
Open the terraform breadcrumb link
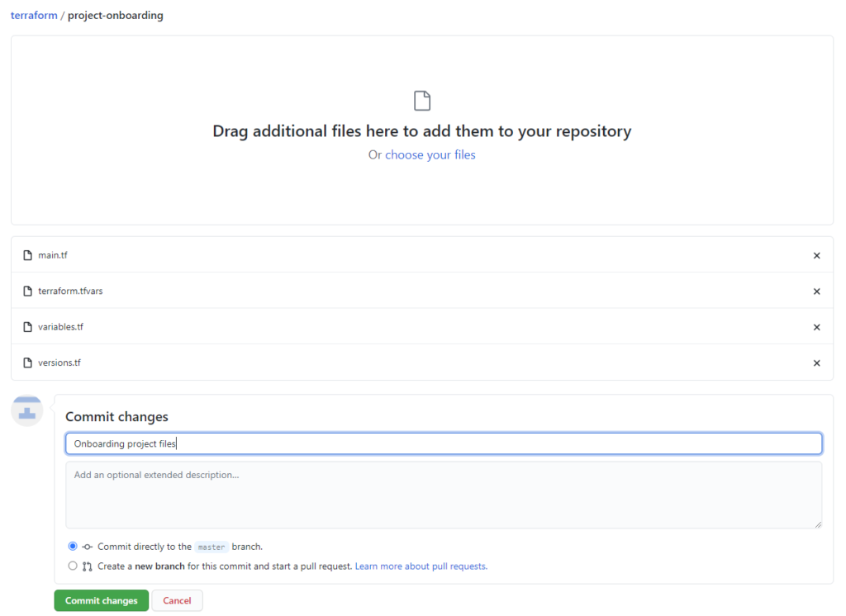pyautogui.click(x=34, y=15)
